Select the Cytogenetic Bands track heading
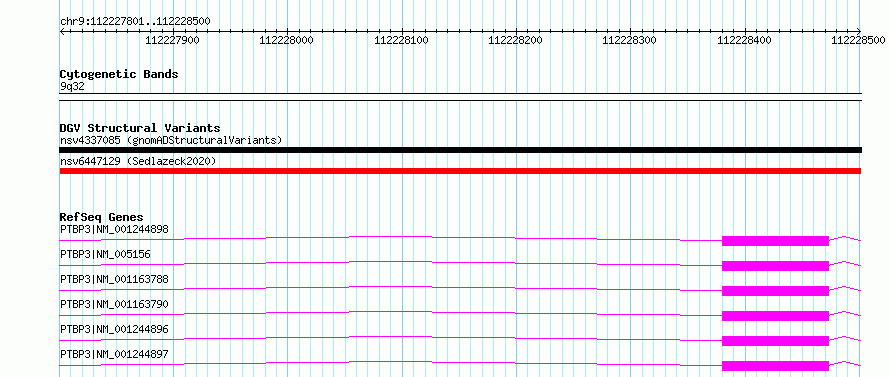The height and width of the screenshot is (377, 890). [x=119, y=74]
